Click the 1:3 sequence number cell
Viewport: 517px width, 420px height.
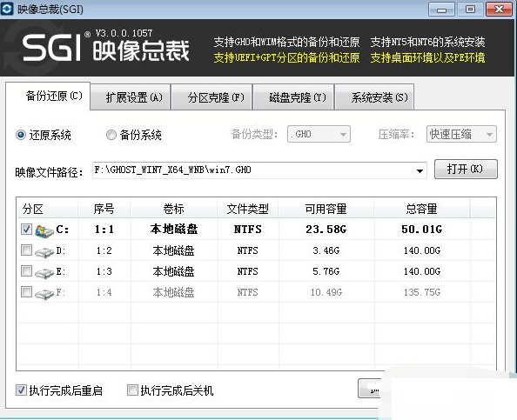coord(104,271)
